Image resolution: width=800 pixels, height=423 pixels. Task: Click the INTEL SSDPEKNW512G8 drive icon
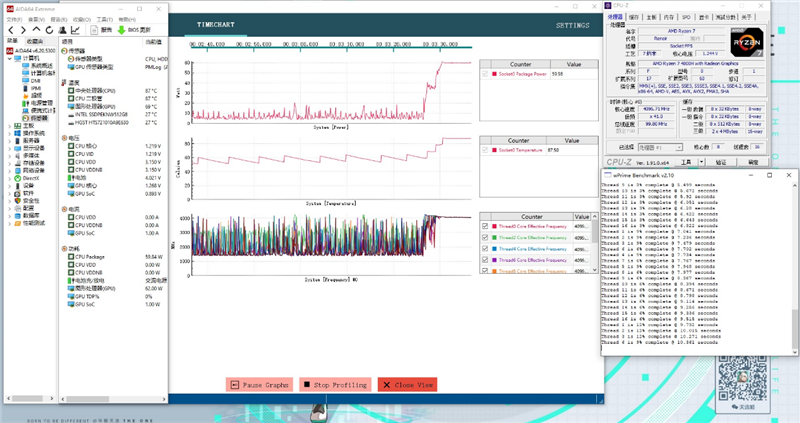71,115
